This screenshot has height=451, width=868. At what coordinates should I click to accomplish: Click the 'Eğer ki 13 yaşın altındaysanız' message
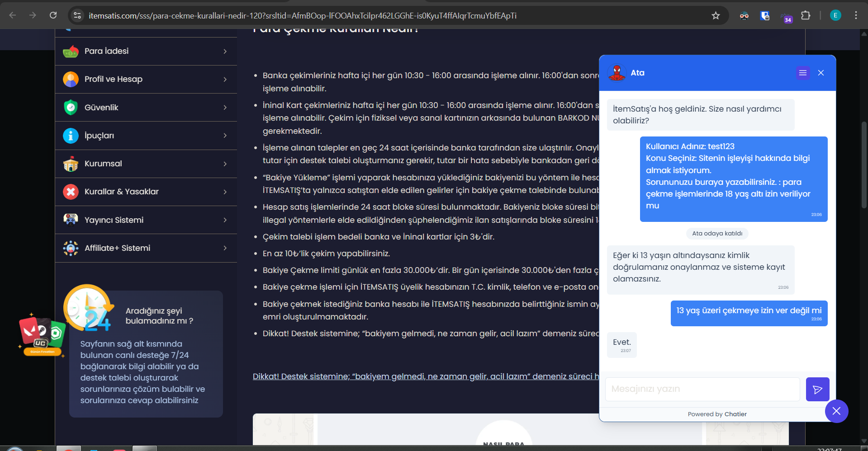[701, 270]
